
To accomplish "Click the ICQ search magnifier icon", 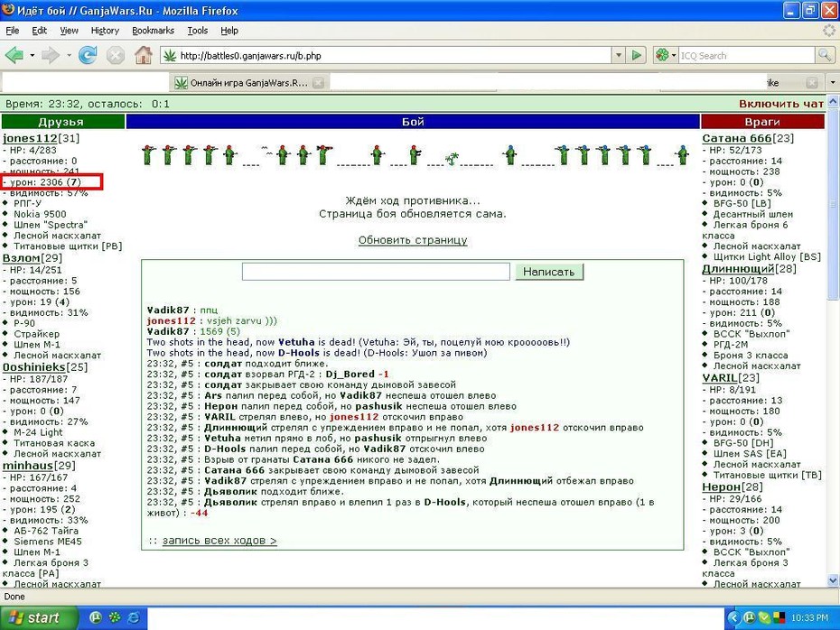I will (x=825, y=54).
